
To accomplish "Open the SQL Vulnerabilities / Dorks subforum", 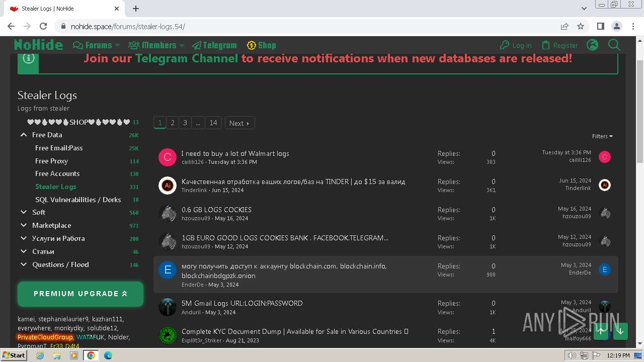I will tap(78, 200).
